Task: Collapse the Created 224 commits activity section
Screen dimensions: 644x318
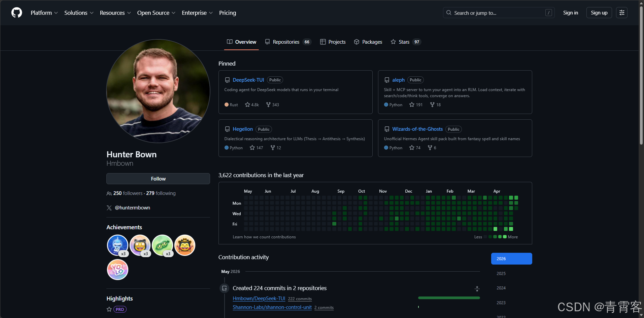Action: click(x=477, y=289)
